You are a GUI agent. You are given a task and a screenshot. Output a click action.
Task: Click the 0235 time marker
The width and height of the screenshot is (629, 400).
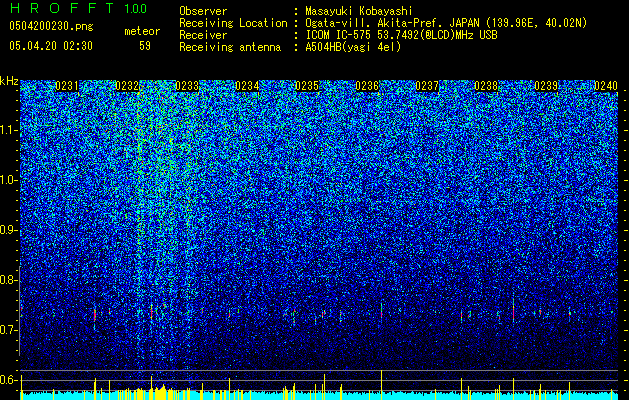(x=307, y=86)
